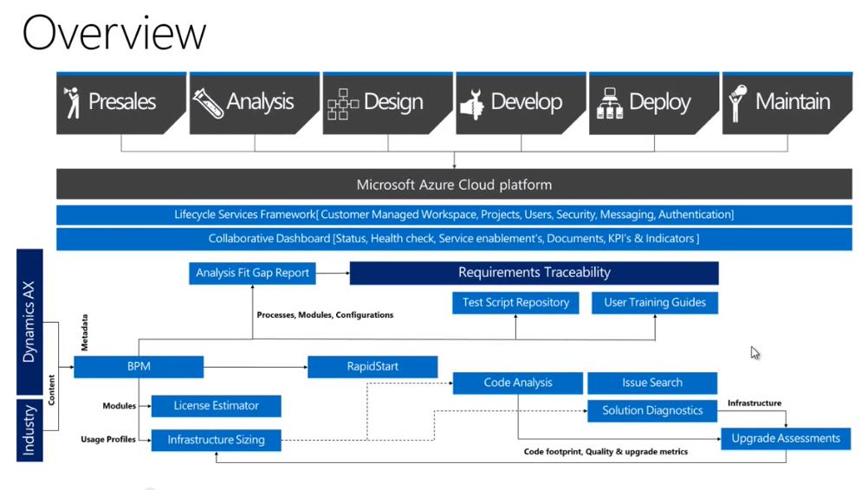Click the Microsoft Azure Cloud platform bar
This screenshot has height=490, width=868.
pos(454,184)
